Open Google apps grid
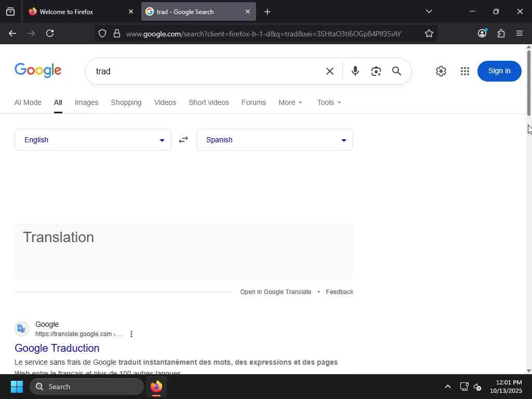 (465, 71)
